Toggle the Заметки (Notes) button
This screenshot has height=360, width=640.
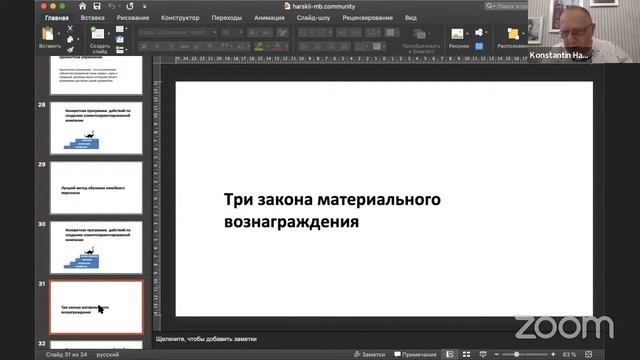point(369,354)
